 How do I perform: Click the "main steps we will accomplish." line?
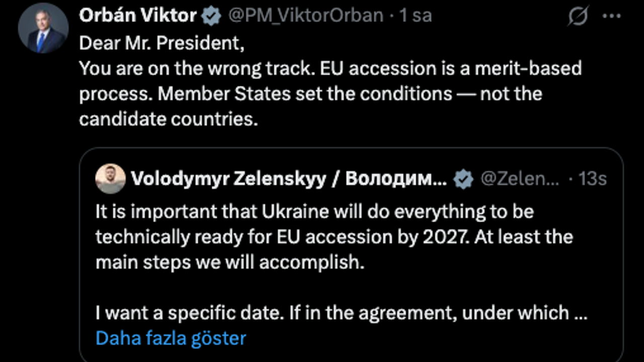pyautogui.click(x=229, y=262)
